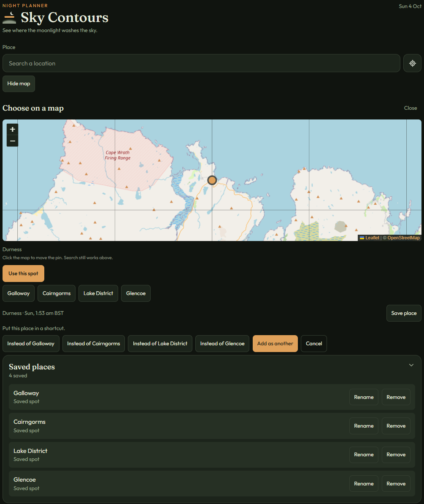
Task: Click the Sun 4 Oct date
Action: tap(410, 6)
